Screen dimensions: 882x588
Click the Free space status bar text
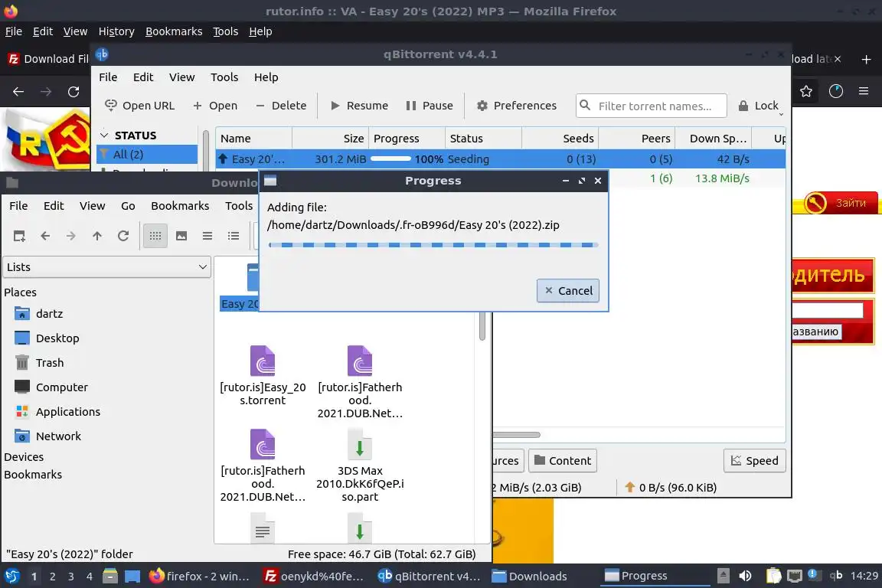click(381, 554)
